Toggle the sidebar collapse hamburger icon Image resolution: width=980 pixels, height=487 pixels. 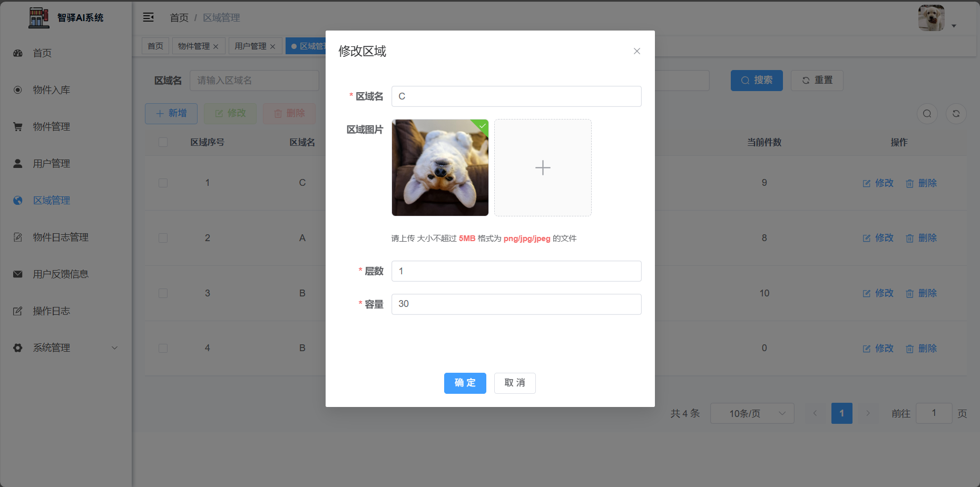(149, 17)
